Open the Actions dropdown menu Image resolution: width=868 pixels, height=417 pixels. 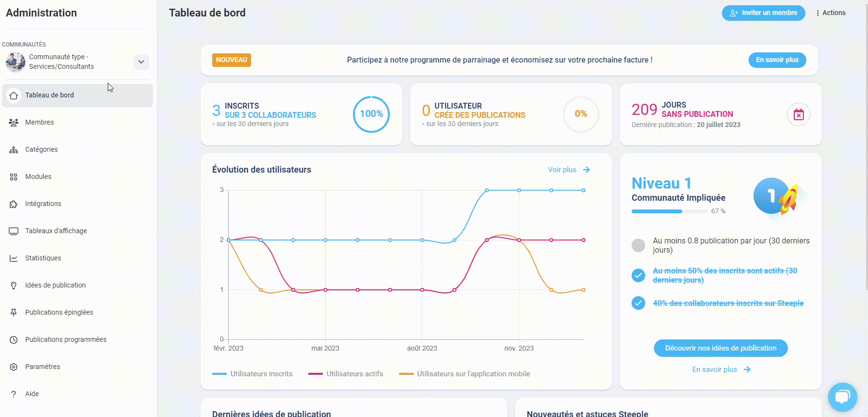(831, 13)
